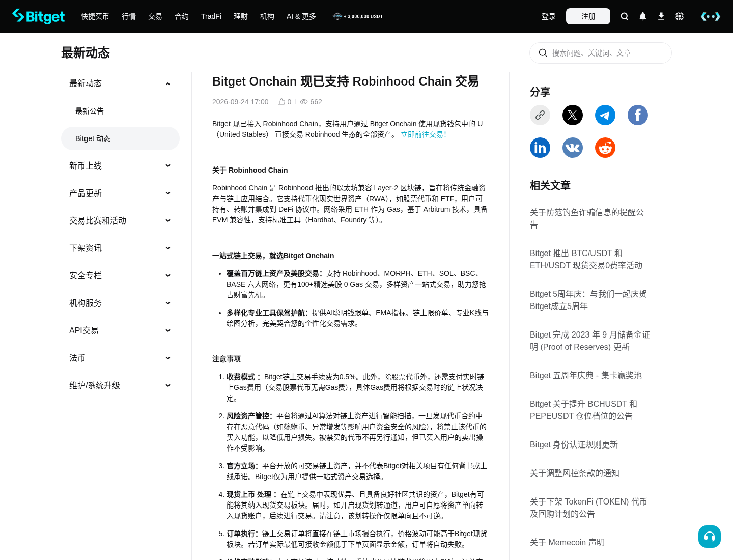The width and height of the screenshot is (733, 560).
Task: Open the 机构 navigation menu
Action: (267, 16)
